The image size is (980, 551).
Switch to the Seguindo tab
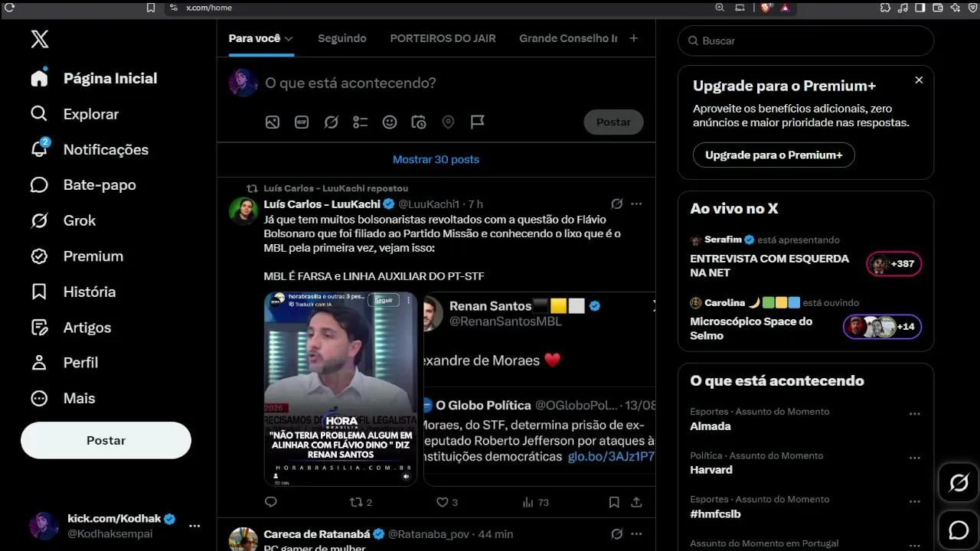[342, 38]
